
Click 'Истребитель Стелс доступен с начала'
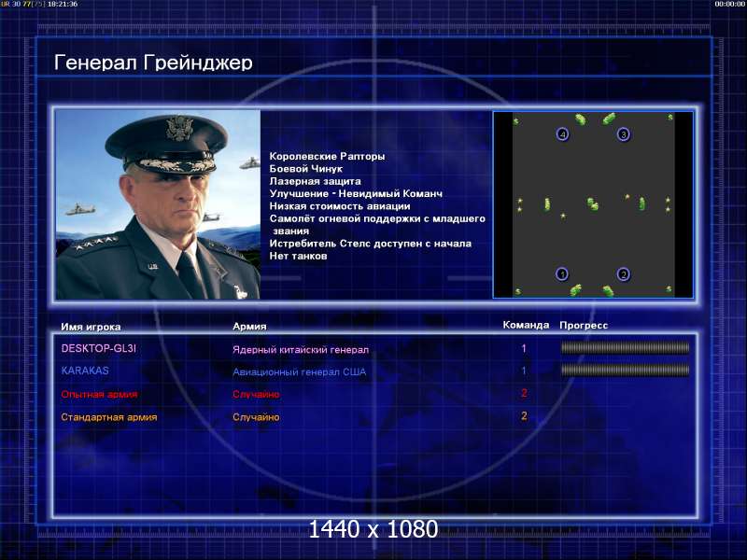click(x=371, y=244)
